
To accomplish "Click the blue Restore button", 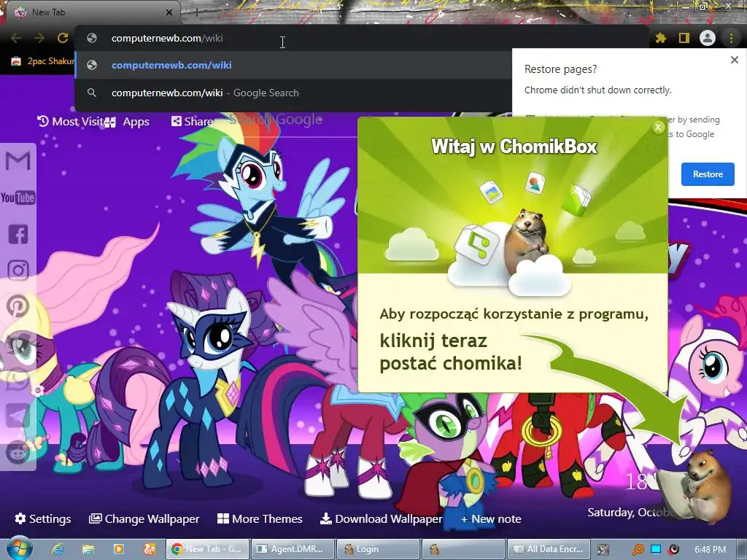I will click(708, 174).
